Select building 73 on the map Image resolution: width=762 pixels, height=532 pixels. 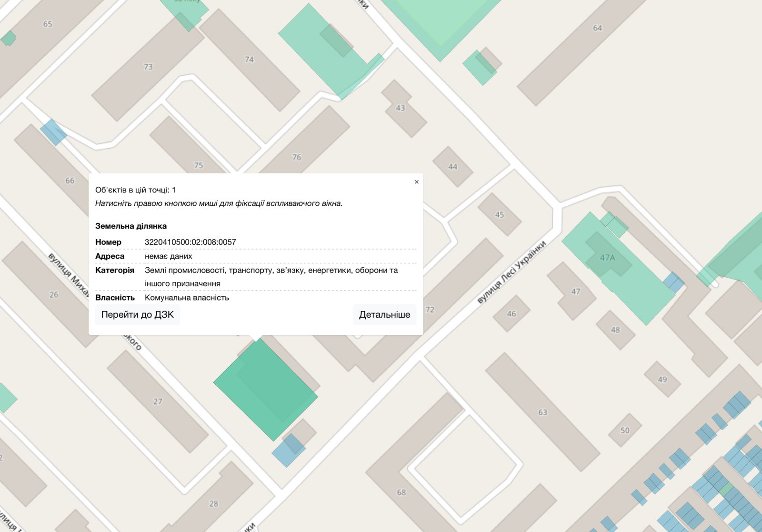click(x=148, y=67)
